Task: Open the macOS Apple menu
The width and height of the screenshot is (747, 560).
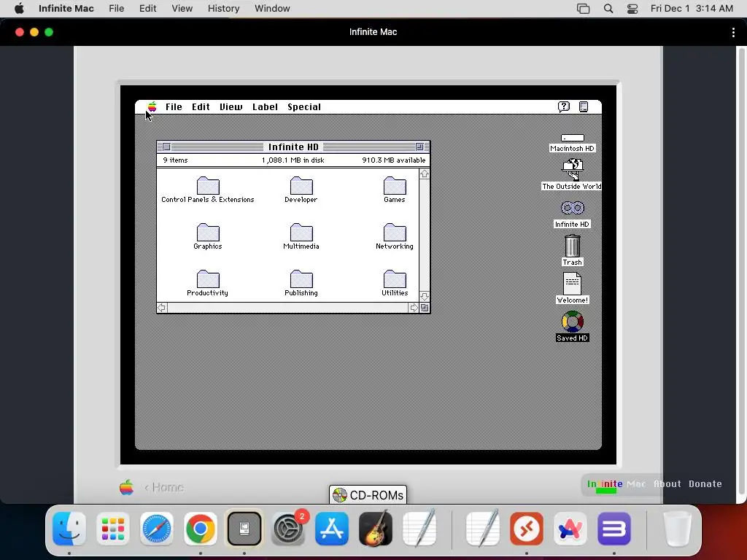Action: [19, 9]
